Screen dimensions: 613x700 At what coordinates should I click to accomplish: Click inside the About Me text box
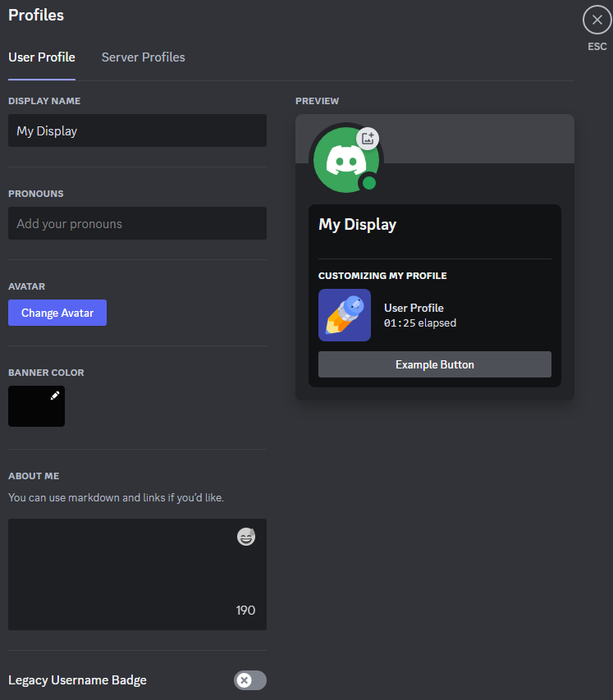[137, 574]
